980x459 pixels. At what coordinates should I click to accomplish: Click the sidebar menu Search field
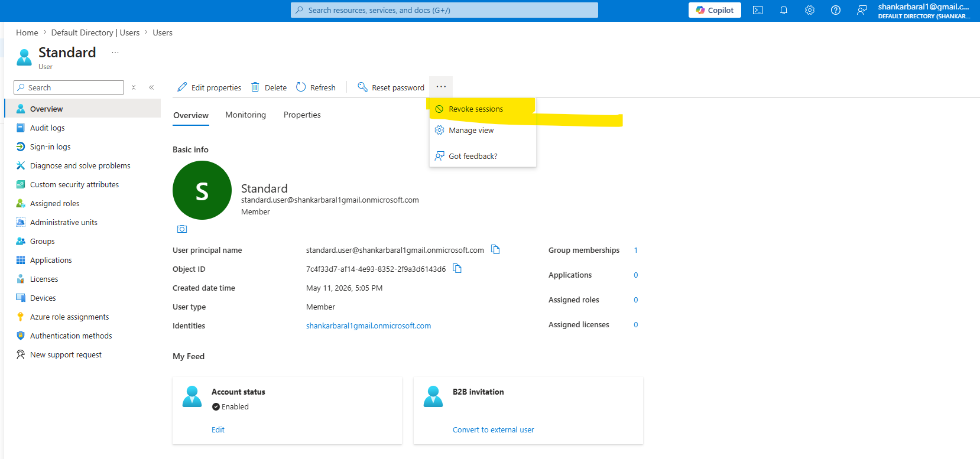69,87
